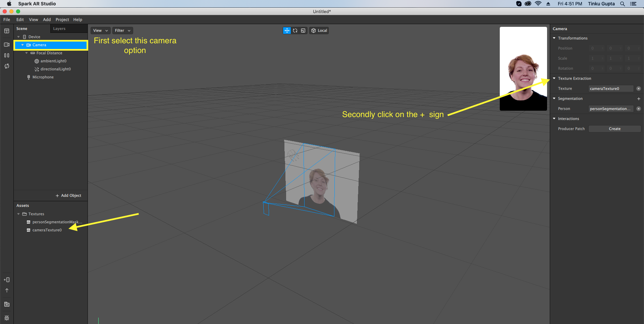
Task: Click the Creative Cloud menu bar icon
Action: (x=528, y=4)
